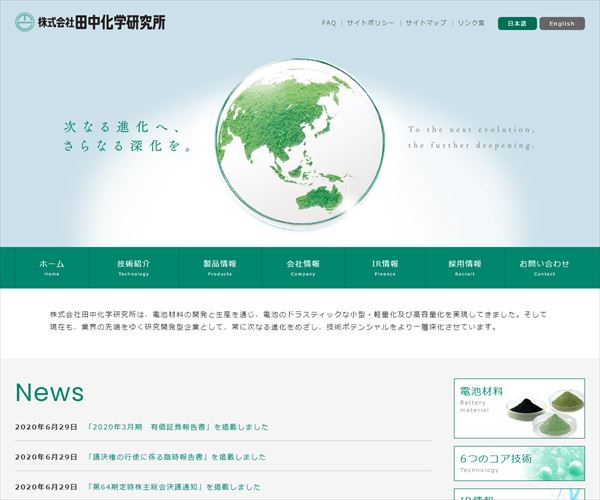Open お問い合わせ Contact menu item
The width and height of the screenshot is (600, 500).
544,267
